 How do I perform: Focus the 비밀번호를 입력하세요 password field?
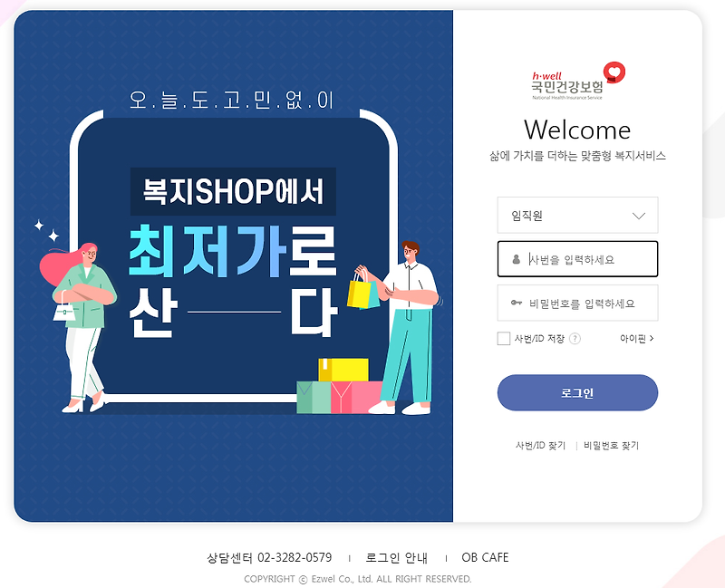[x=577, y=303]
